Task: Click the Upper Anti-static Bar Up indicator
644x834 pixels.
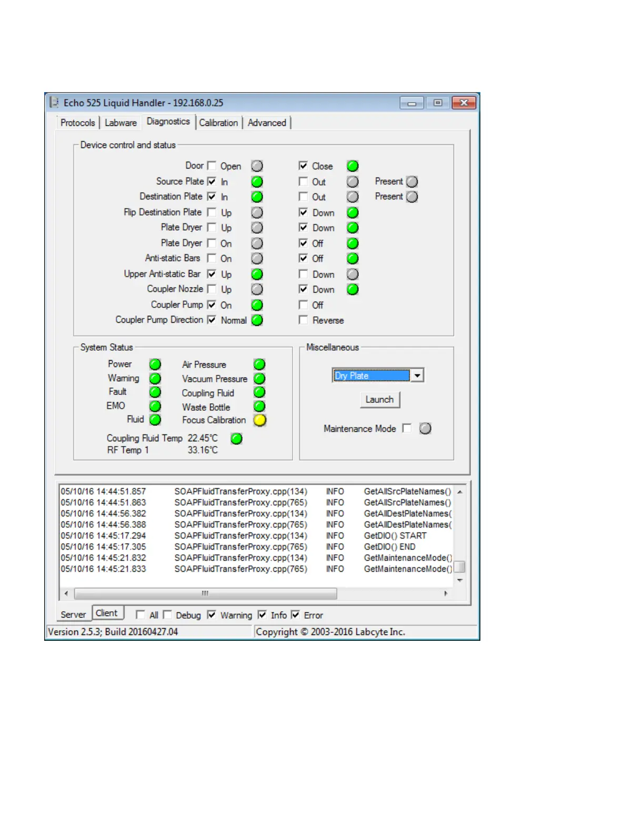Action: point(257,274)
